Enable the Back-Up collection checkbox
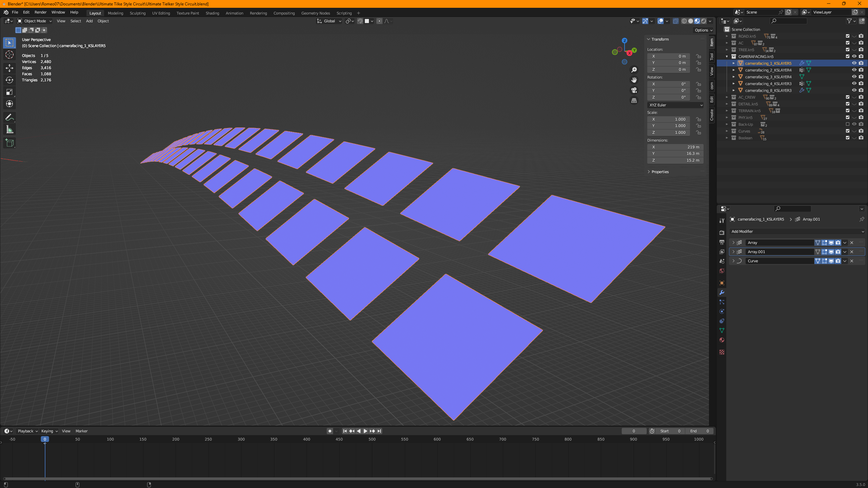This screenshot has height=488, width=868. tap(848, 124)
